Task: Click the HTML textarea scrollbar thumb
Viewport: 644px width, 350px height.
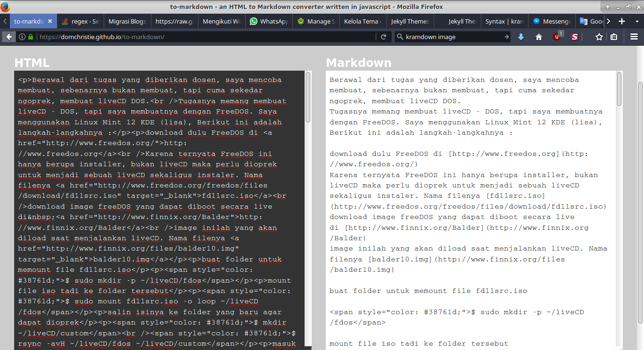Action: click(x=308, y=97)
